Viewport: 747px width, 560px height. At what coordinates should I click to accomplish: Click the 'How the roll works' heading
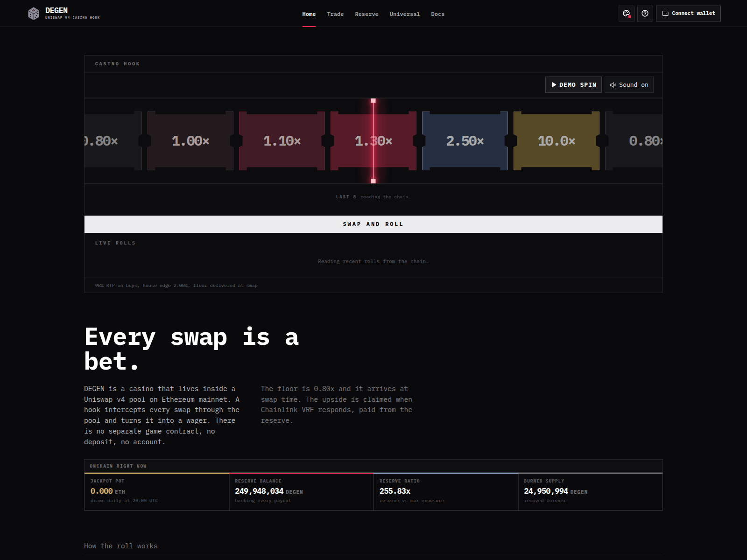[x=121, y=546]
